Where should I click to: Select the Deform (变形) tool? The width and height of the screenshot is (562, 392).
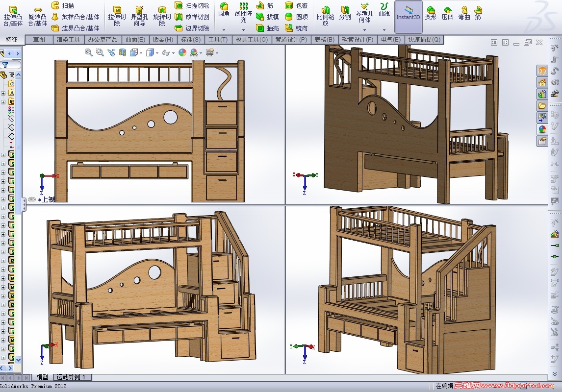431,13
